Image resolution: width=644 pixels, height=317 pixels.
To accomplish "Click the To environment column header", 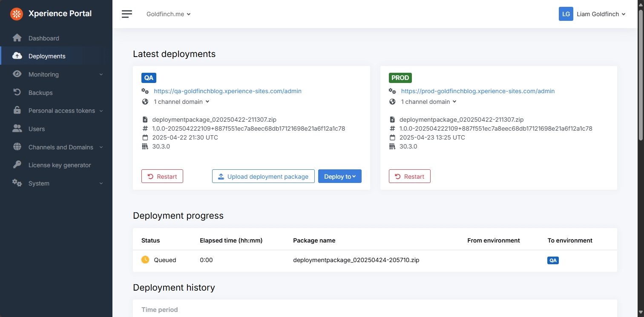I will (570, 240).
